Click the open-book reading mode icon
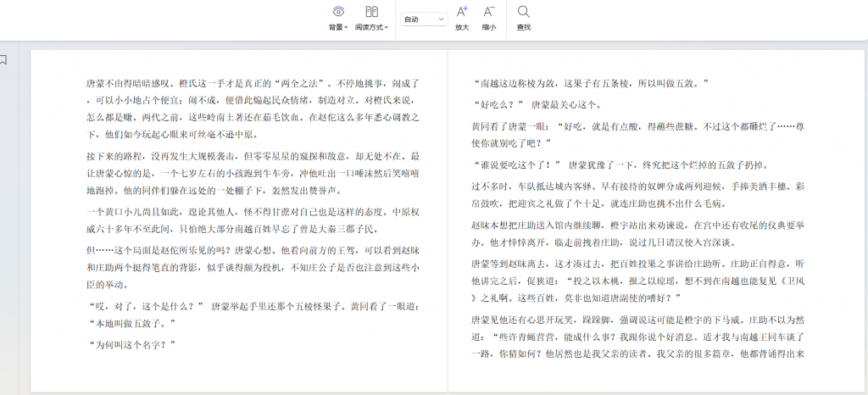 [371, 12]
